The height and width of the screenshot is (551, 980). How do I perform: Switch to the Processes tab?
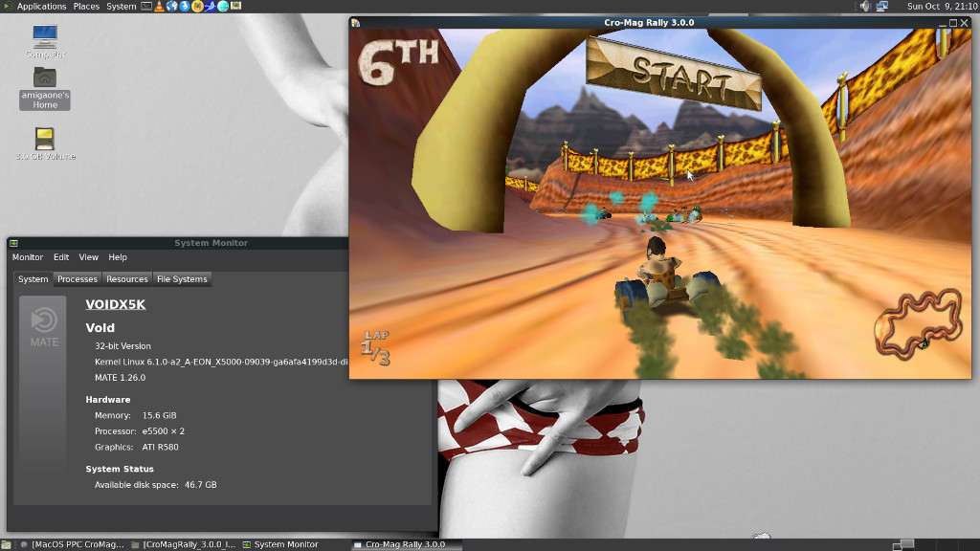pyautogui.click(x=78, y=279)
